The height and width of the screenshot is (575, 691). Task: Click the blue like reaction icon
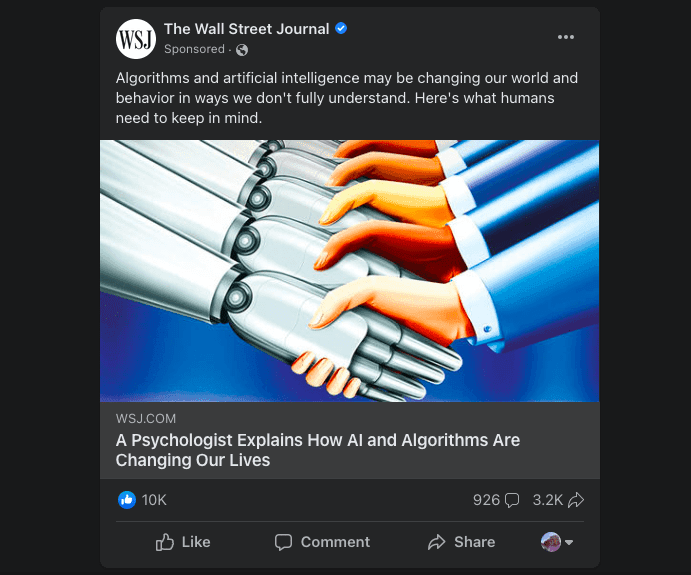pos(127,500)
